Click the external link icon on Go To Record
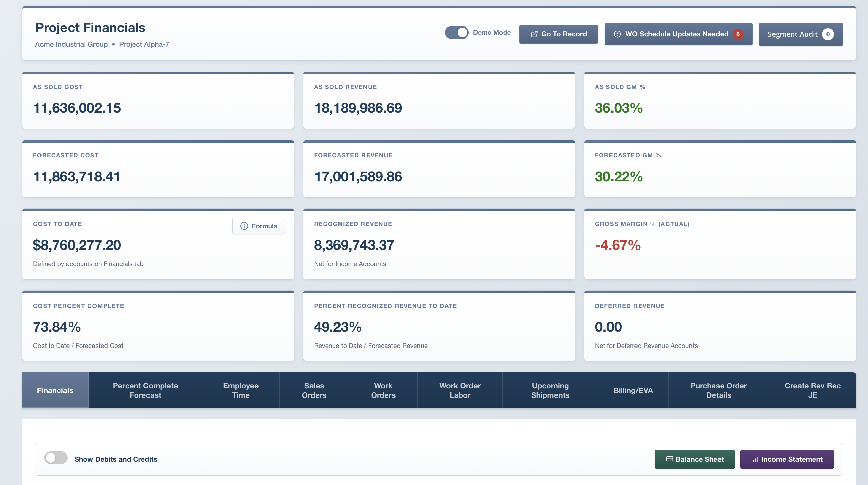 tap(534, 34)
